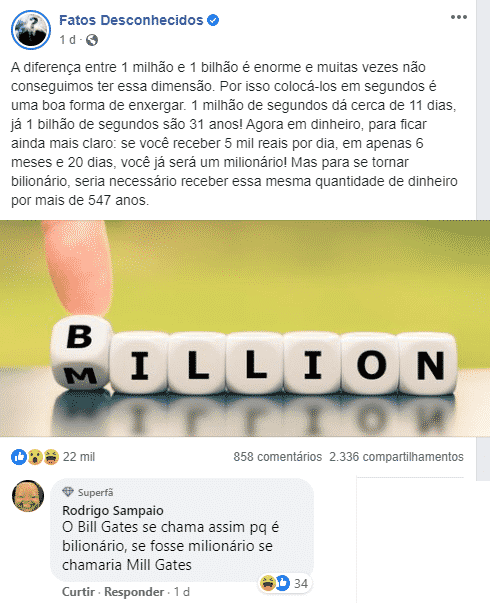
Task: Open Rodrigo Sampaio's avatar picture
Action: [28, 496]
